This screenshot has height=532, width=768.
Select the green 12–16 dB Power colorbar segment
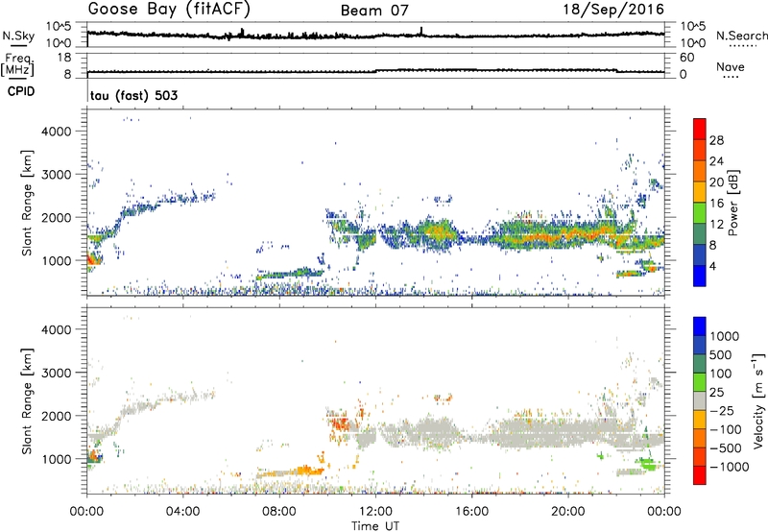[700, 212]
